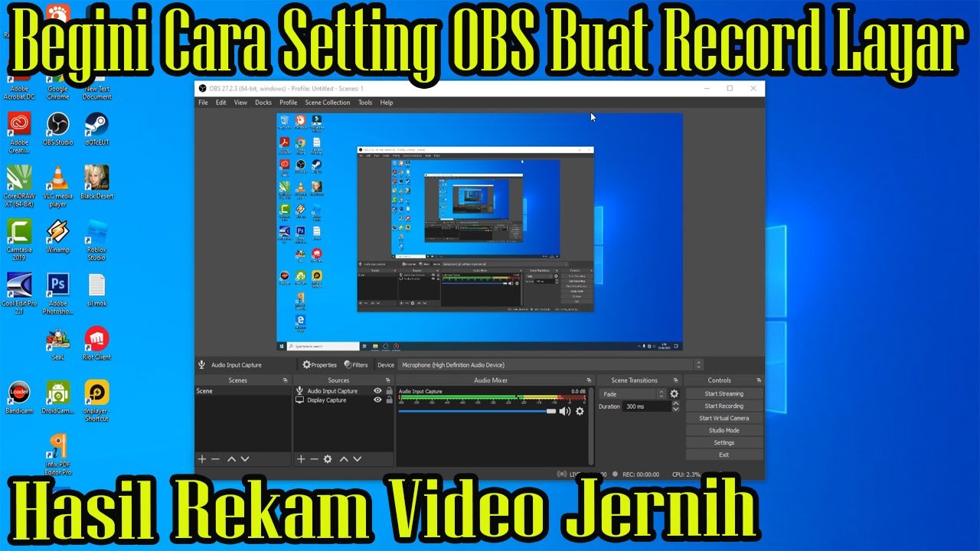Open Adobe Photoshop desktop shortcut
Image resolution: width=980 pixels, height=551 pixels.
58,294
